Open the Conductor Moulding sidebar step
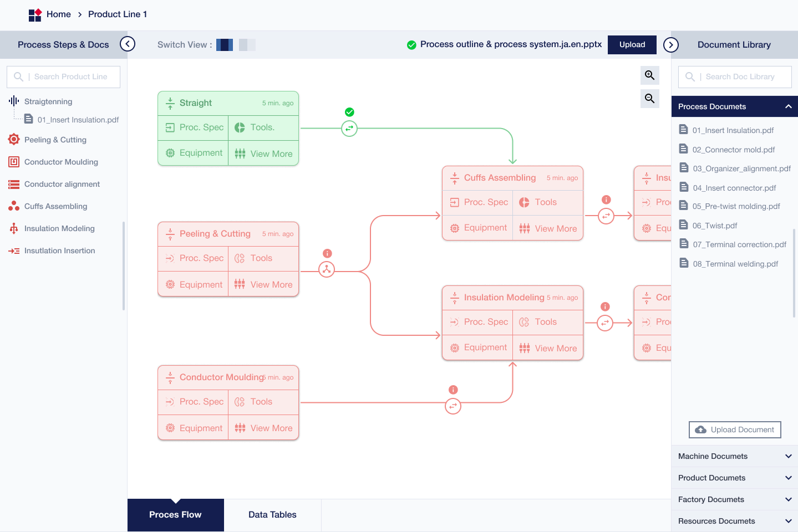The width and height of the screenshot is (798, 532). coord(53,162)
